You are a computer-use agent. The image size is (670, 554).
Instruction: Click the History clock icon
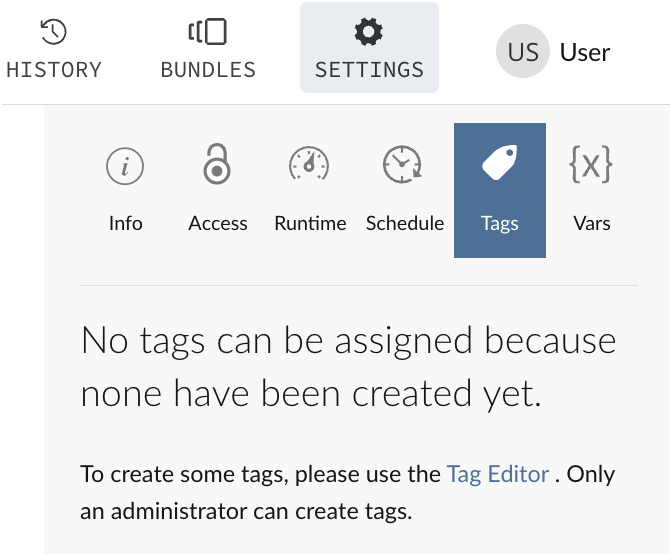point(53,32)
